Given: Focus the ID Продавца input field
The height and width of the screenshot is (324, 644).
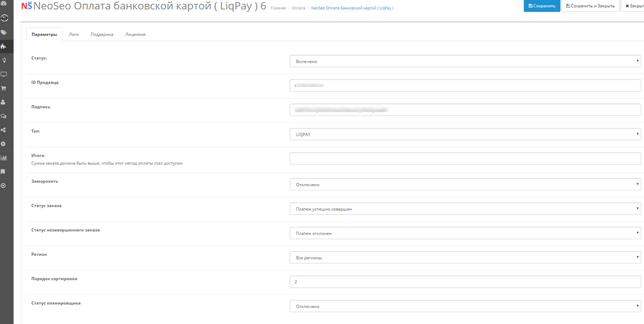Looking at the screenshot, I should (x=465, y=85).
